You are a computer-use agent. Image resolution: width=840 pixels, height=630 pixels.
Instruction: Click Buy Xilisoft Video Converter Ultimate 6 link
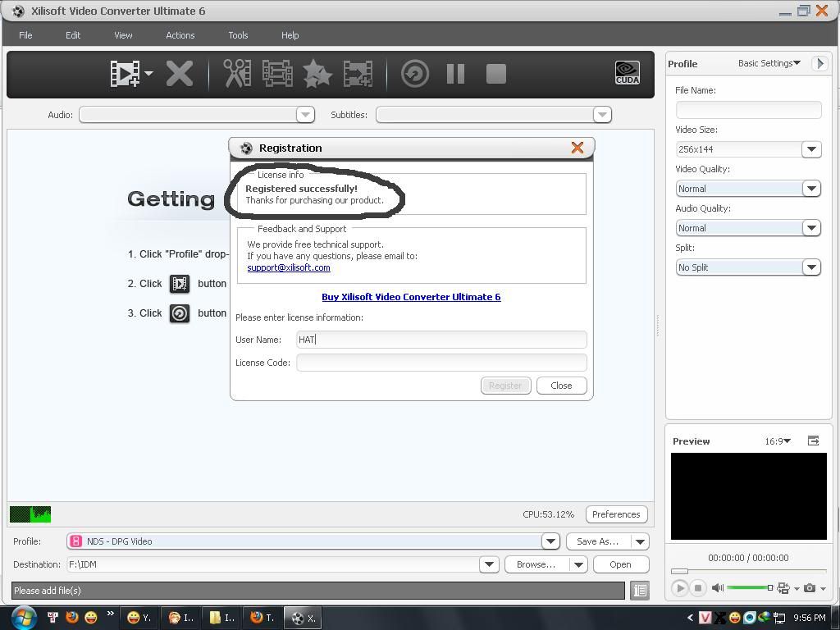tap(412, 297)
